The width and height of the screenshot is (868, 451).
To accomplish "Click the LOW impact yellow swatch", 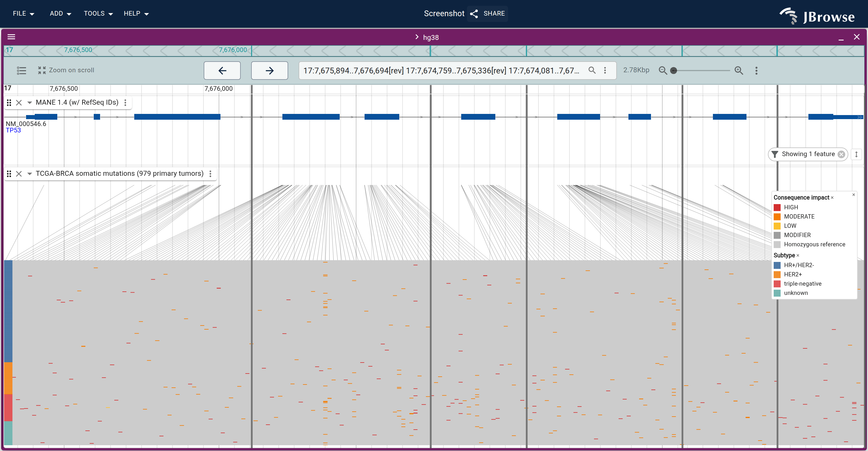I will [x=777, y=226].
